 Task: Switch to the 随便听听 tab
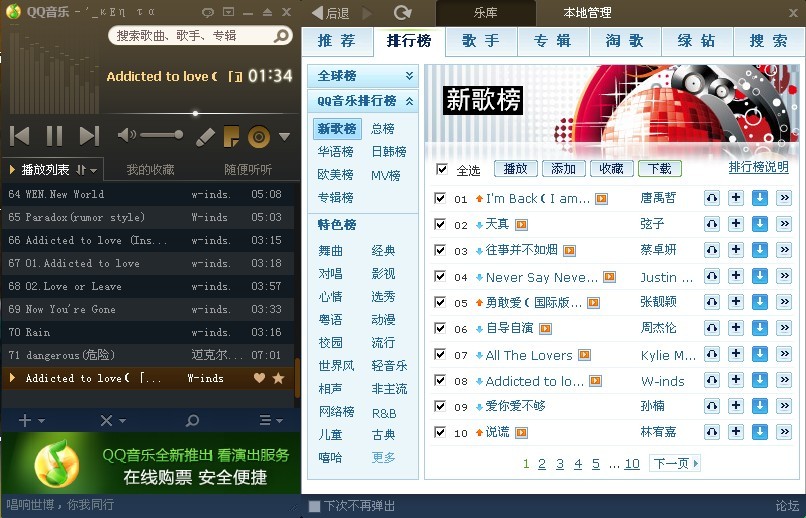(x=248, y=170)
